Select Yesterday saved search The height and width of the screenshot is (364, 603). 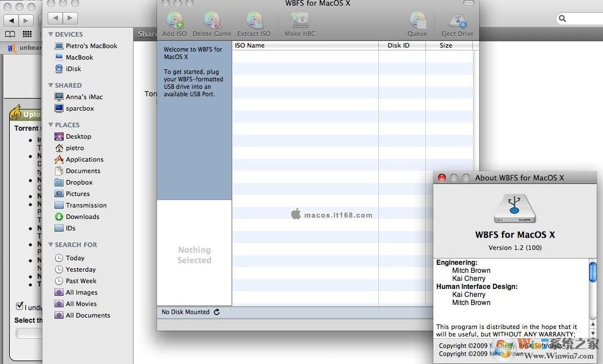click(x=75, y=270)
